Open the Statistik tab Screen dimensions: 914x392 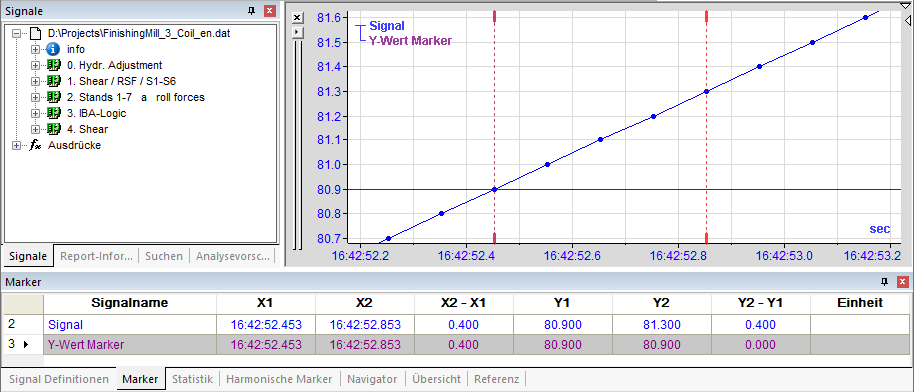pyautogui.click(x=192, y=379)
